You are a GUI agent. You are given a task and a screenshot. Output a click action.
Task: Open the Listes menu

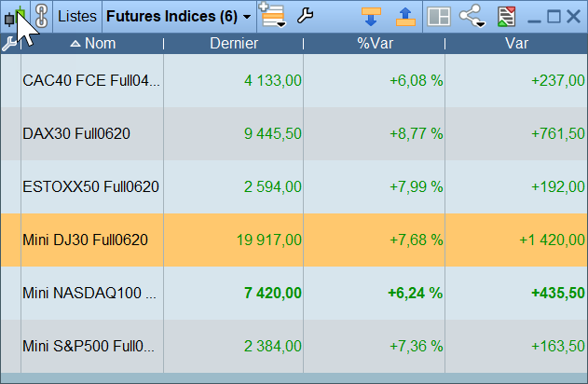pos(77,17)
